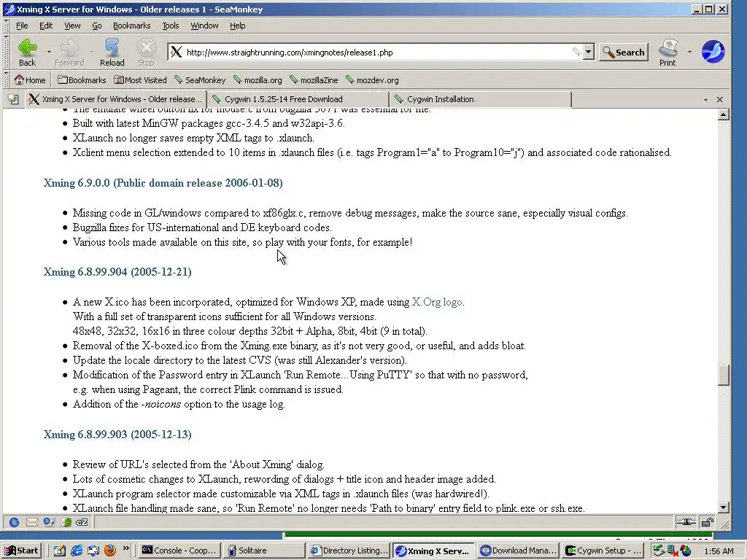Screen dimensions: 747x560
Task: Switch to Cygwin Installation tab
Action: (480, 99)
